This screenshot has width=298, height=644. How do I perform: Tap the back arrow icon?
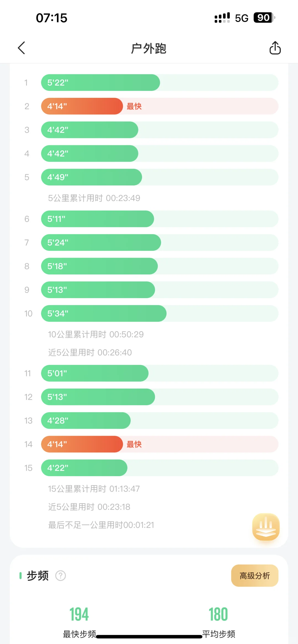(x=22, y=48)
